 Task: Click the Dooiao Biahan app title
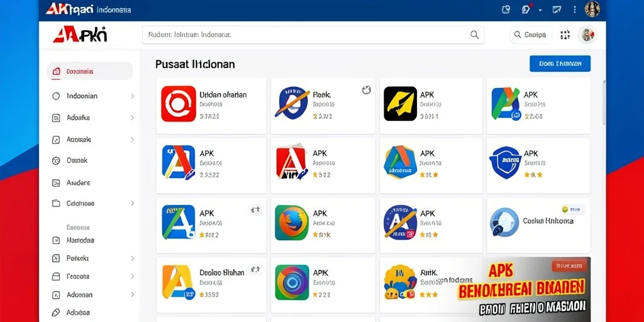(x=222, y=272)
